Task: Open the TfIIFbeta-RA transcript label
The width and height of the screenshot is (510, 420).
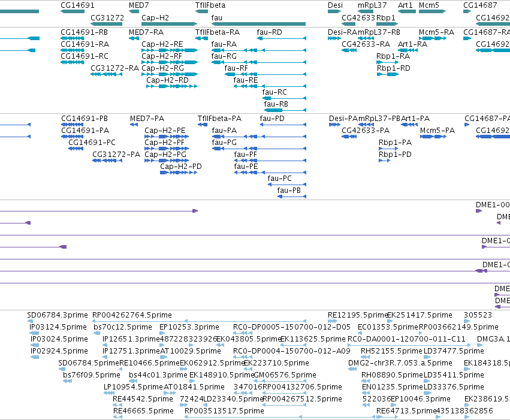Action: point(218,32)
